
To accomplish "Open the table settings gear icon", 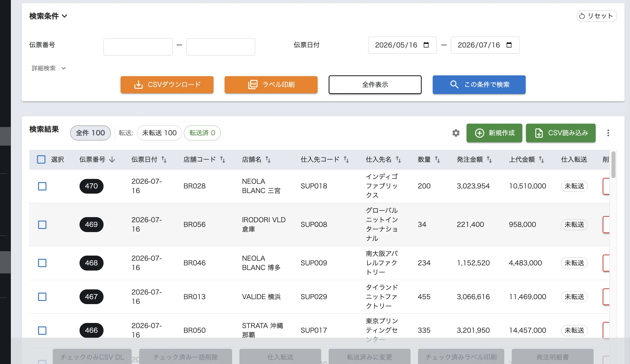I will [x=456, y=133].
